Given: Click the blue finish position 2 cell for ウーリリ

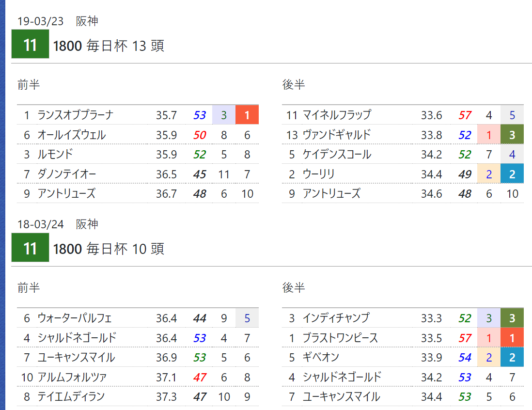Looking at the screenshot, I should 512,174.
